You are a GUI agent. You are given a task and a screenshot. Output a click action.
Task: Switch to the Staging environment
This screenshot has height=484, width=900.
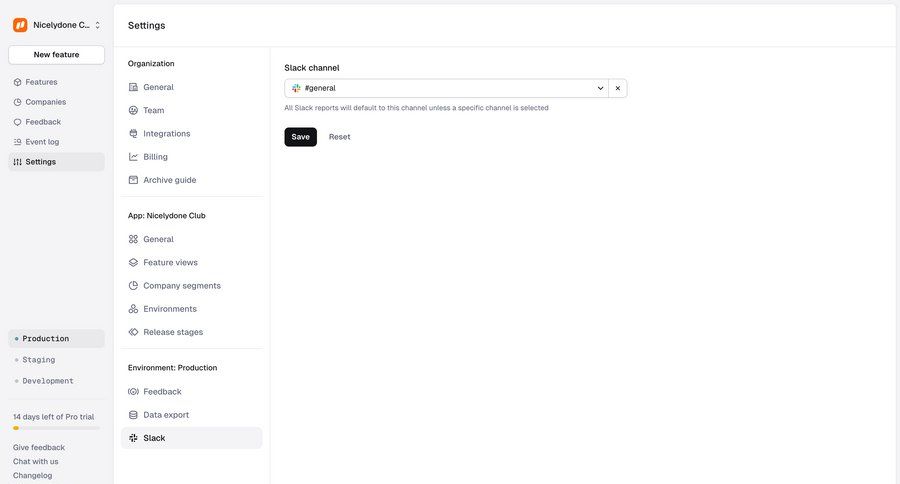[x=39, y=360]
